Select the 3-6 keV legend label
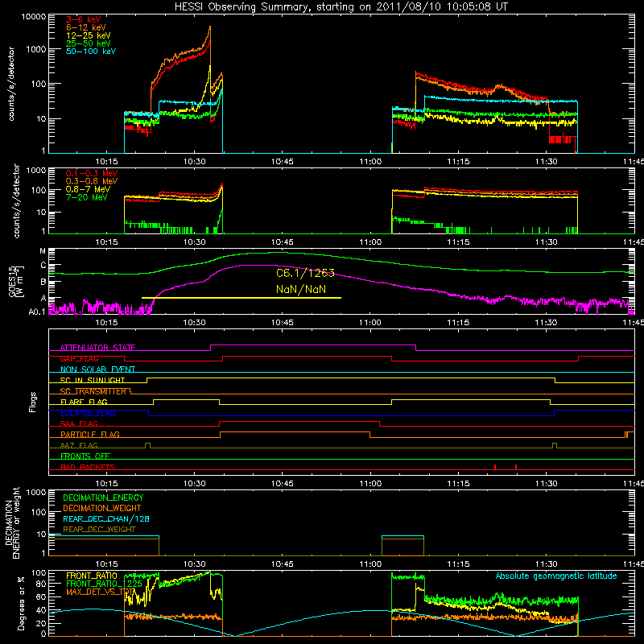Viewport: 644px width, 644px height. coord(83,19)
